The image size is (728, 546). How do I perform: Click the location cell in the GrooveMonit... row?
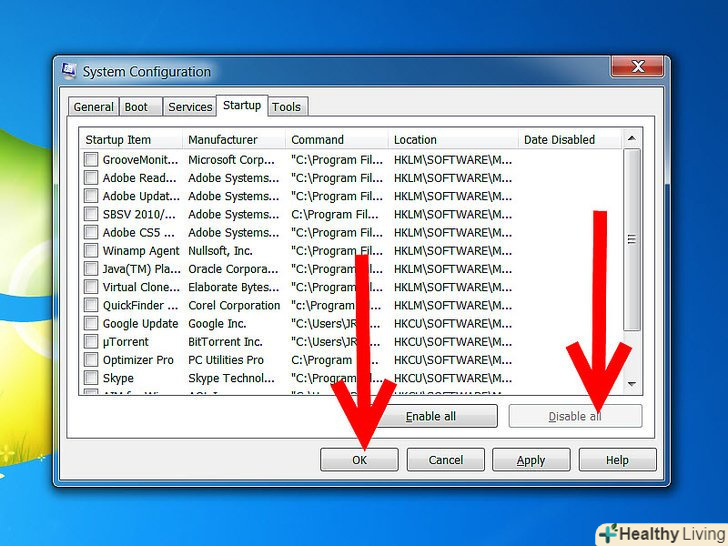click(x=453, y=160)
